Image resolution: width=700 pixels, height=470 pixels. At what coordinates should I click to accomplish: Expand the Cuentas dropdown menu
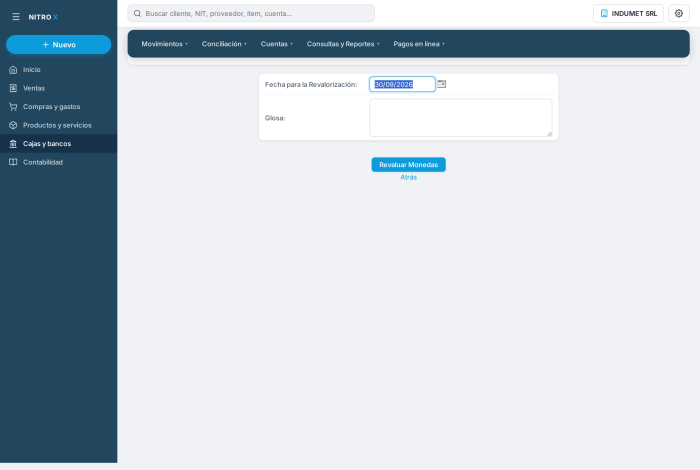276,44
